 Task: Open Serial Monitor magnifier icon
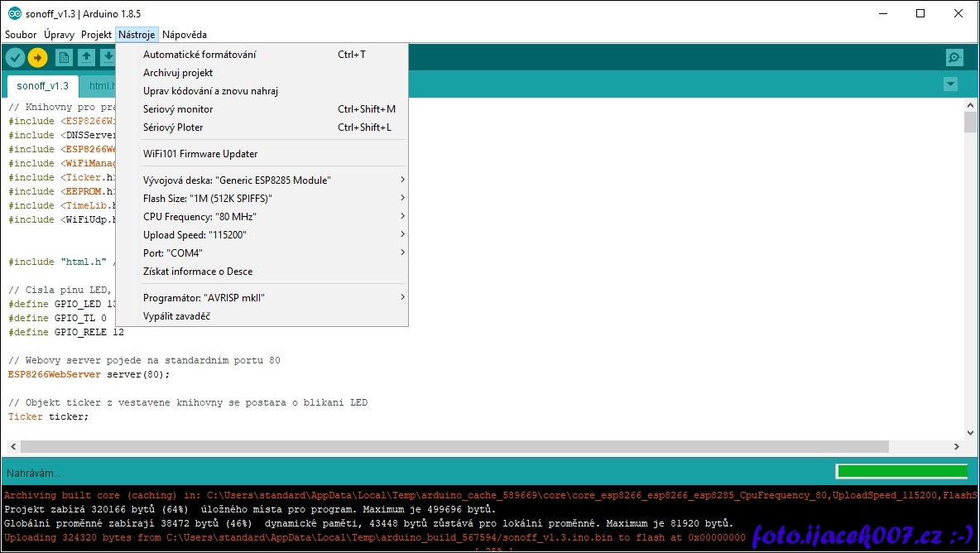pyautogui.click(x=954, y=57)
